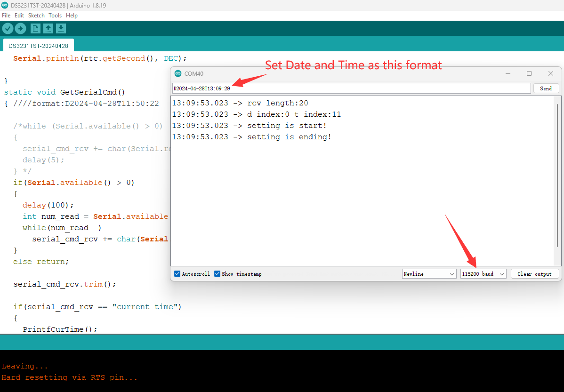
Task: Click the Upload sketch arrow icon
Action: click(x=20, y=29)
